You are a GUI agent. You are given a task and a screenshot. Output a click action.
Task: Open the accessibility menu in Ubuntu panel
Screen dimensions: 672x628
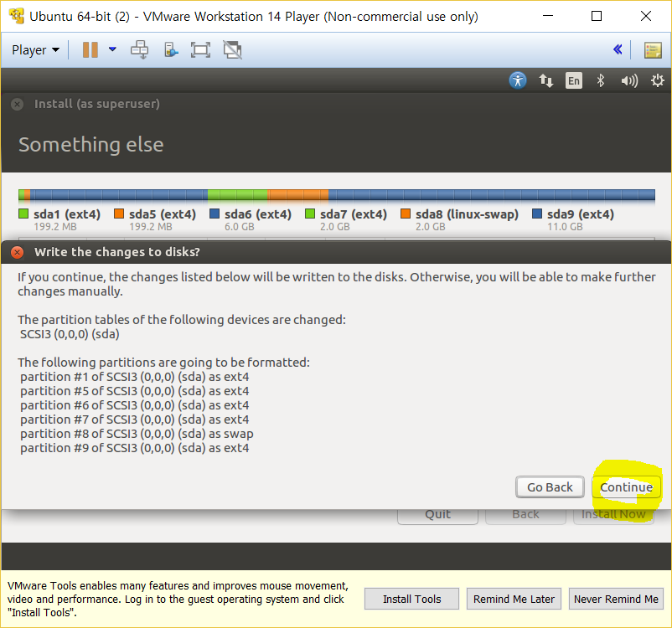[518, 80]
